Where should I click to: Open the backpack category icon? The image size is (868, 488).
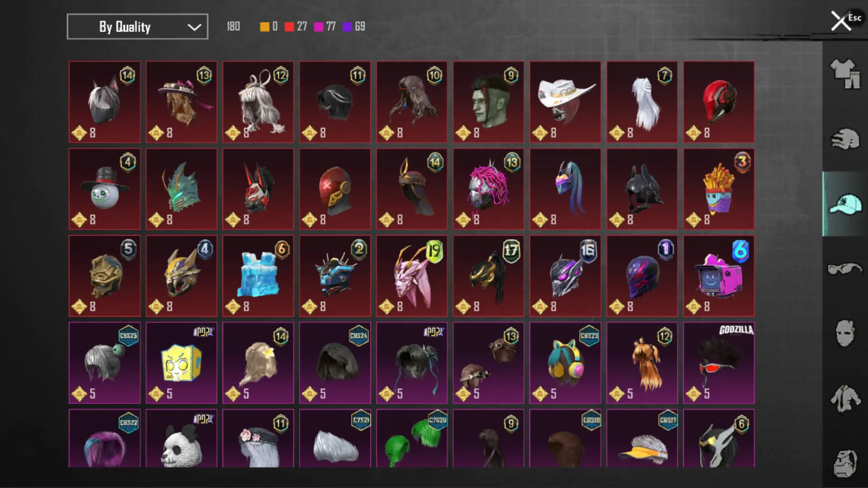[845, 463]
